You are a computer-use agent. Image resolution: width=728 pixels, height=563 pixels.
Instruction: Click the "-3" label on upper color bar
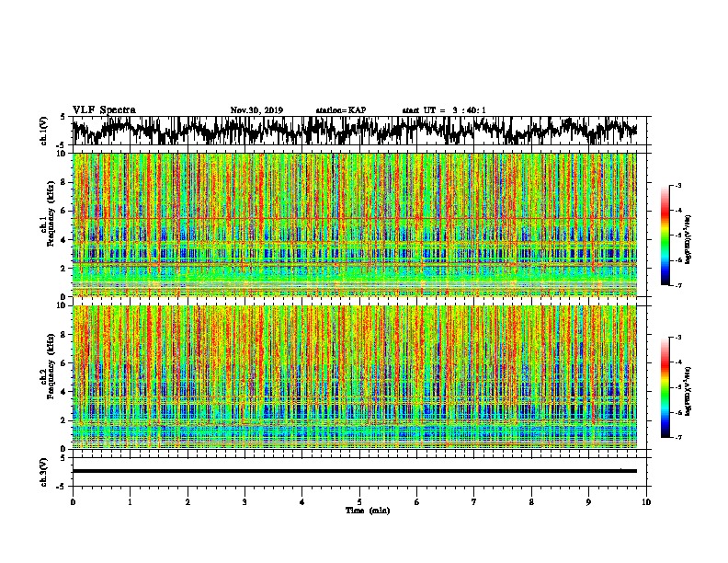(677, 185)
